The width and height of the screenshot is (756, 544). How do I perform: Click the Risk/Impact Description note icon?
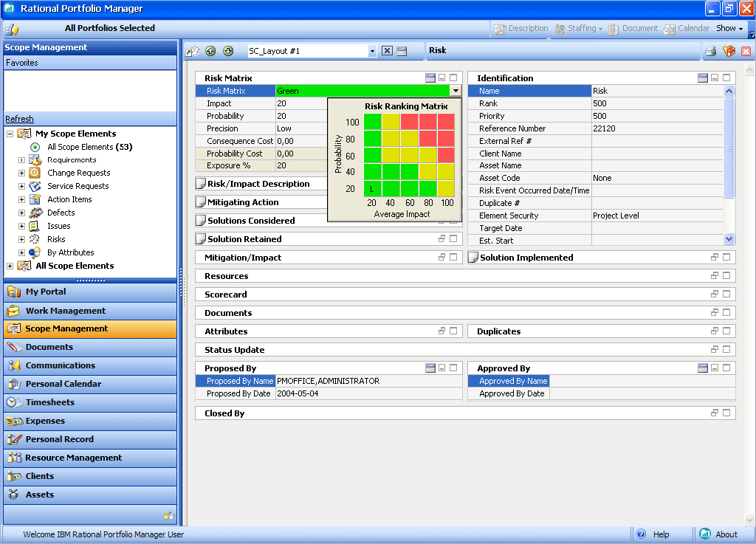[201, 184]
